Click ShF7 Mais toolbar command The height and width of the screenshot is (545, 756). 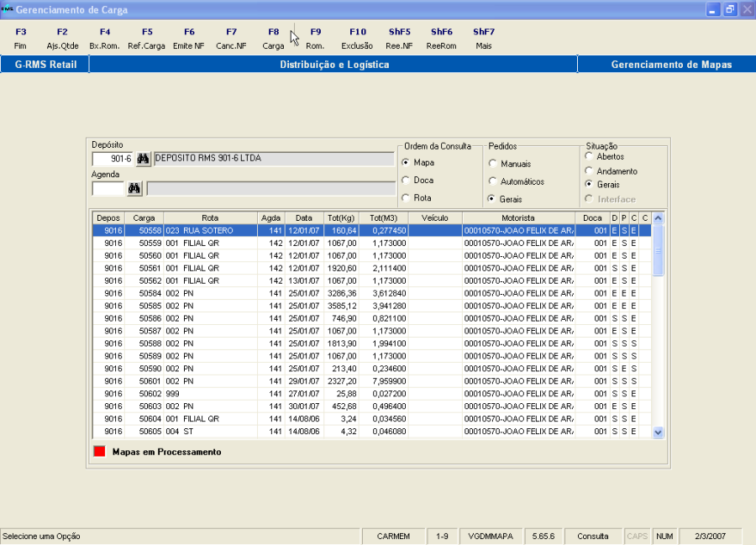(484, 39)
